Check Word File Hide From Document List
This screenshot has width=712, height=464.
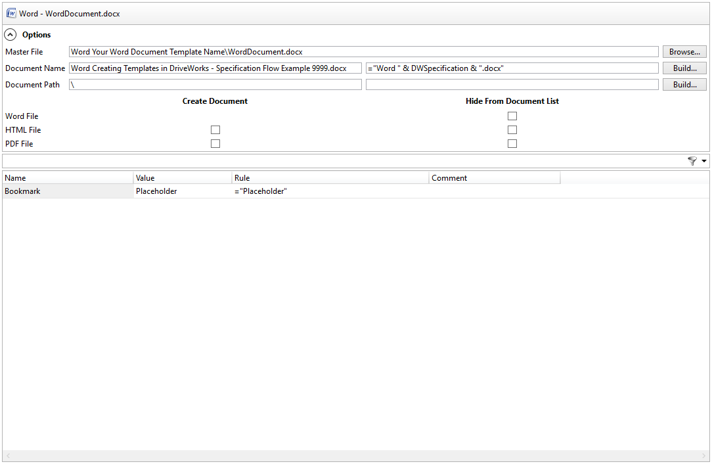click(512, 116)
